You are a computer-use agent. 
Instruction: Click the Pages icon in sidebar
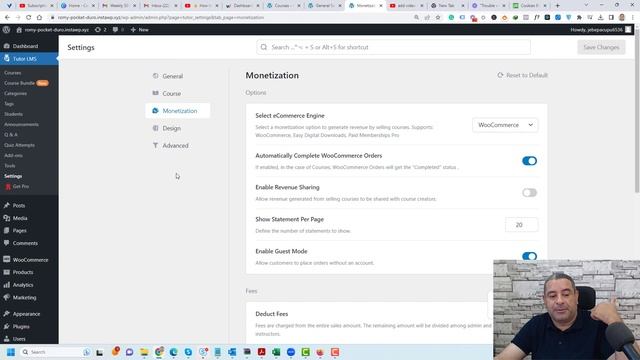coord(7,230)
